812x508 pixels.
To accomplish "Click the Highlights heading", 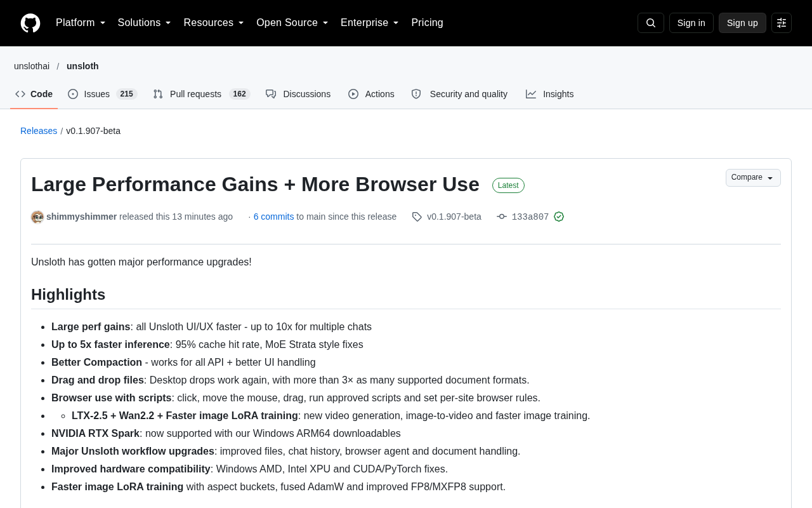I will pyautogui.click(x=68, y=295).
